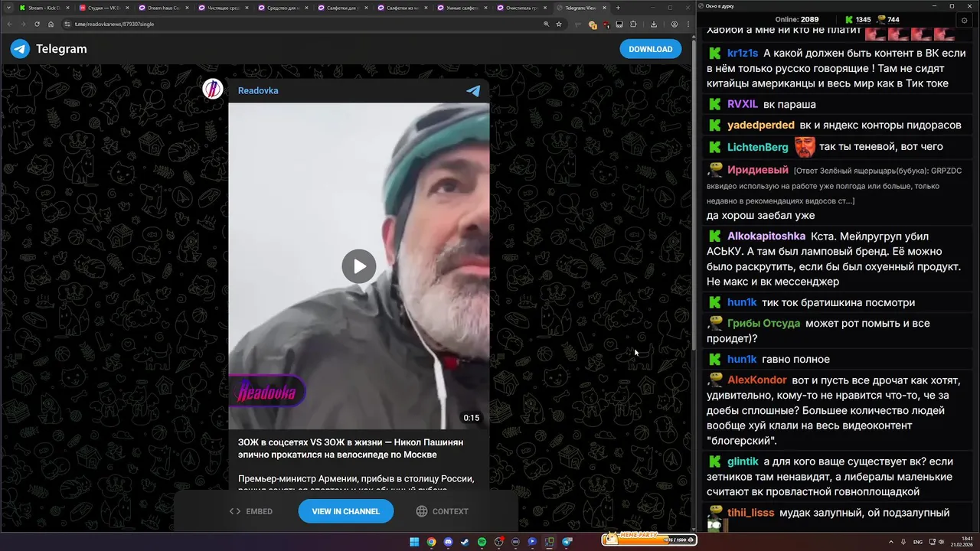This screenshot has width=980, height=551.
Task: Switch to the Dream haus tab
Action: coord(163,8)
